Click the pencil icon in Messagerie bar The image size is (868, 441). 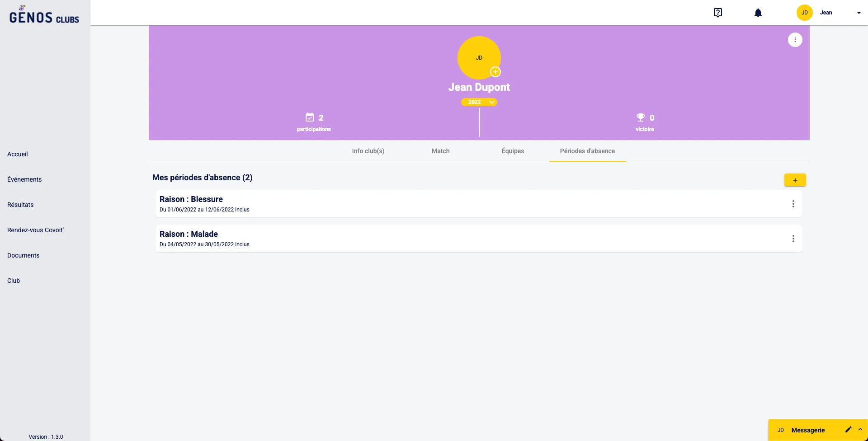pyautogui.click(x=848, y=430)
